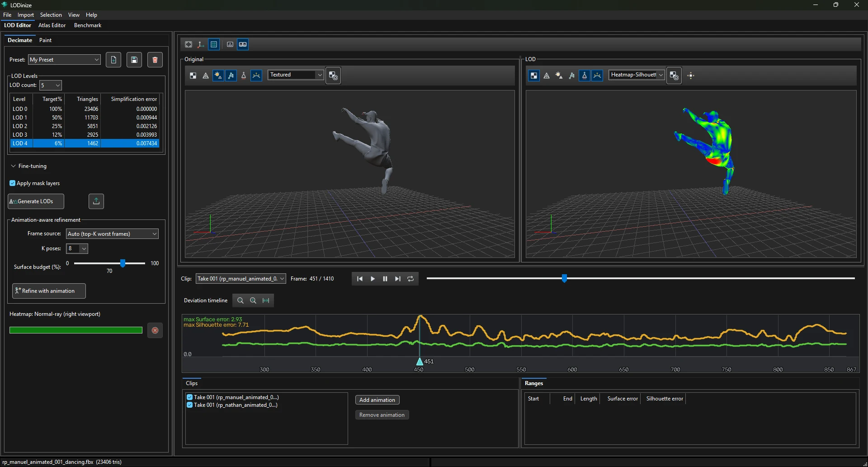The height and width of the screenshot is (467, 868).
Task: Open the Import menu
Action: click(x=26, y=15)
